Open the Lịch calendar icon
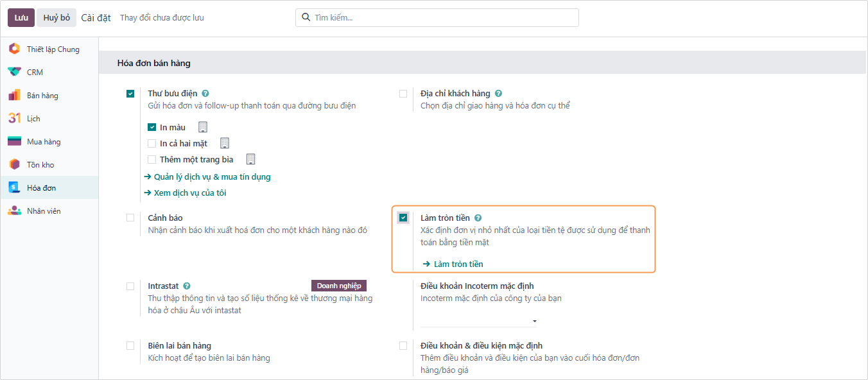Screen dimensions: 868x380 [14, 118]
